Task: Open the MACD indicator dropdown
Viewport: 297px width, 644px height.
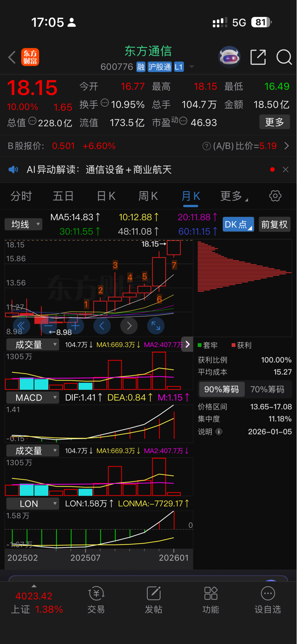Action: tap(33, 398)
